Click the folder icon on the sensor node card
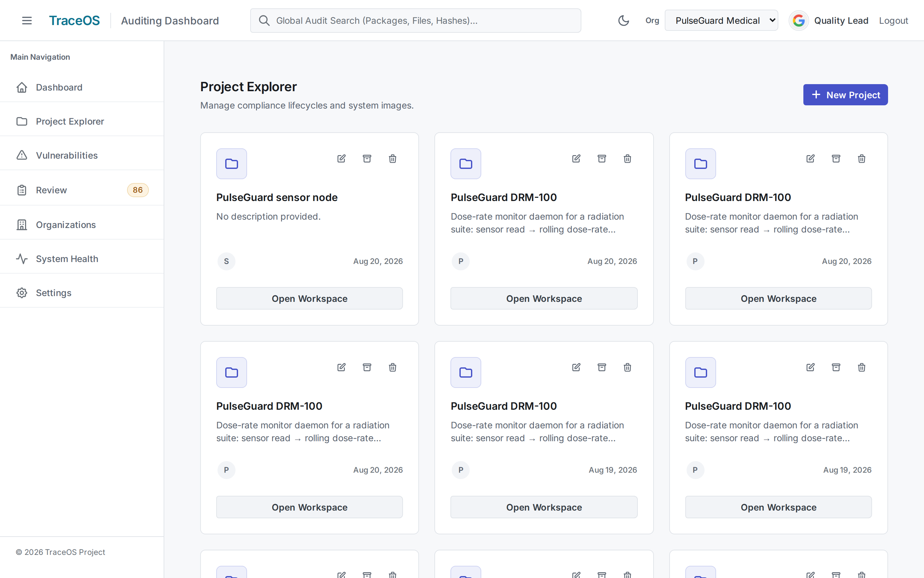 [x=231, y=164]
